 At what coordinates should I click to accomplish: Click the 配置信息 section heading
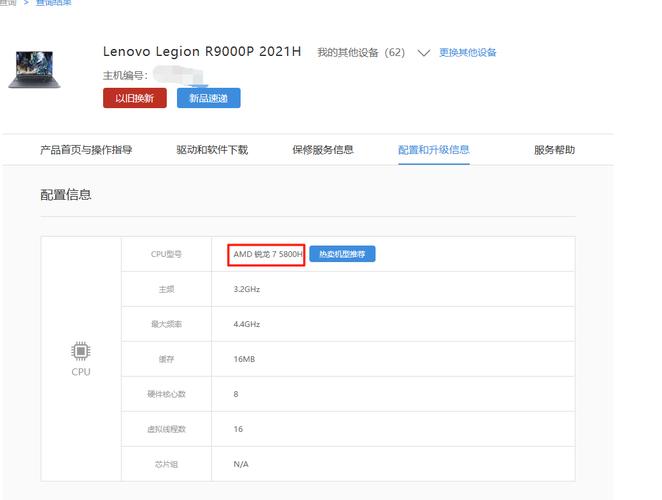point(66,195)
